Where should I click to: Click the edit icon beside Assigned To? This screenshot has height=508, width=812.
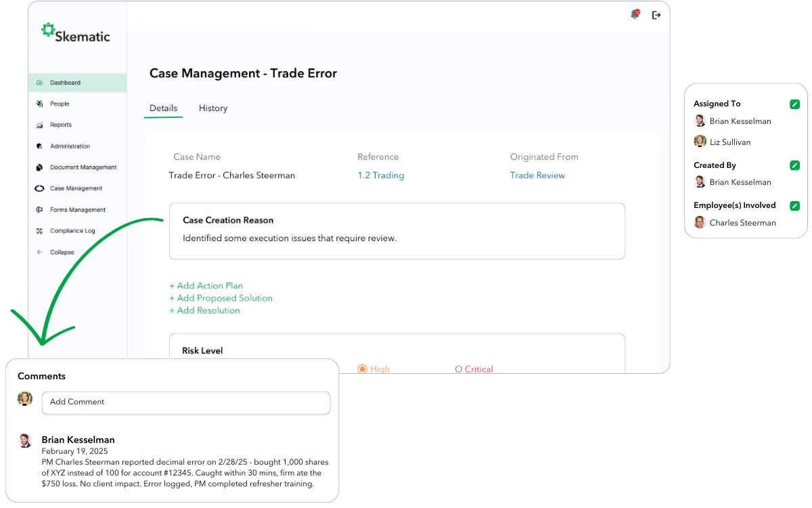tap(794, 104)
